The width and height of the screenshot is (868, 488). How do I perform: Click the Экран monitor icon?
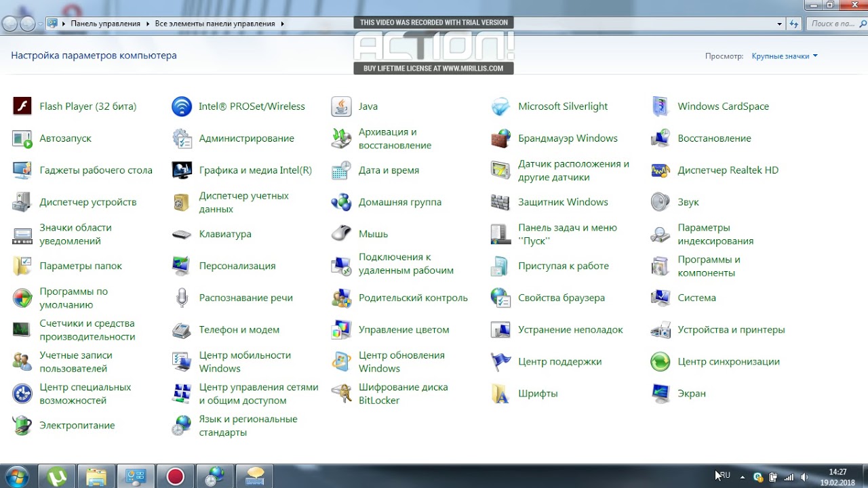tap(660, 394)
